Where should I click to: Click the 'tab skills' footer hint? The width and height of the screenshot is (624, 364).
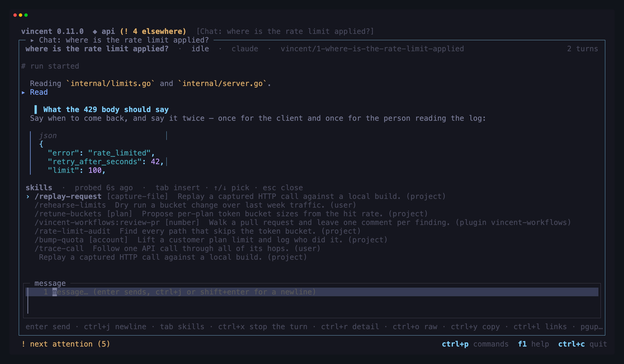pyautogui.click(x=182, y=327)
